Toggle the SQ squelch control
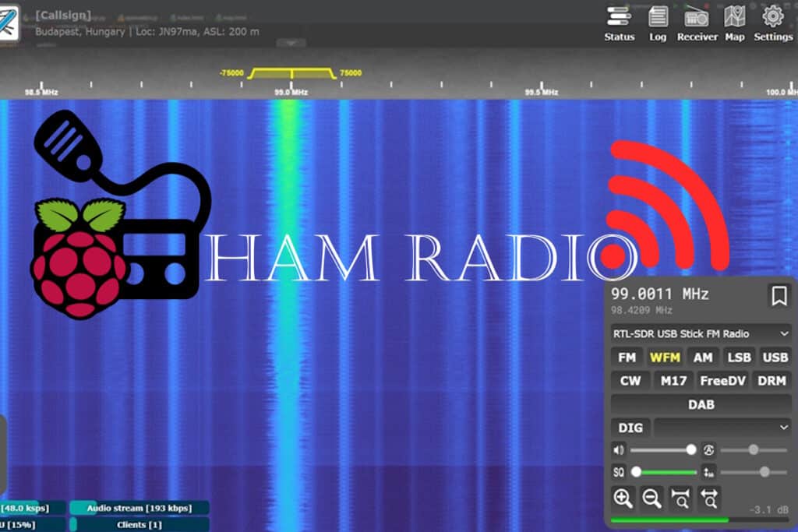 click(619, 472)
